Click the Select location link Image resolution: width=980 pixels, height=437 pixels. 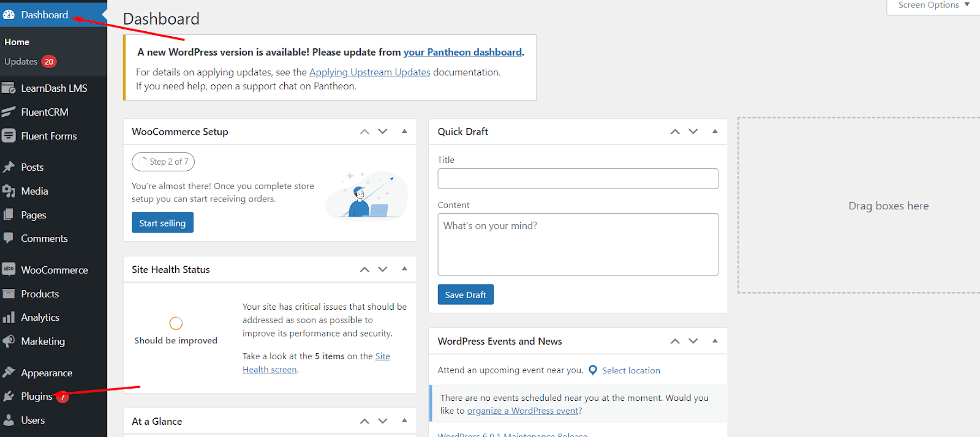point(631,370)
